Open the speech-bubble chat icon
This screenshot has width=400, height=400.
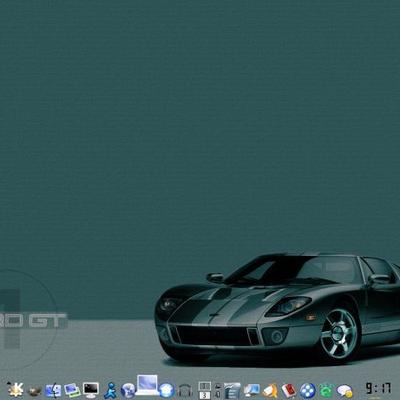click(x=345, y=391)
